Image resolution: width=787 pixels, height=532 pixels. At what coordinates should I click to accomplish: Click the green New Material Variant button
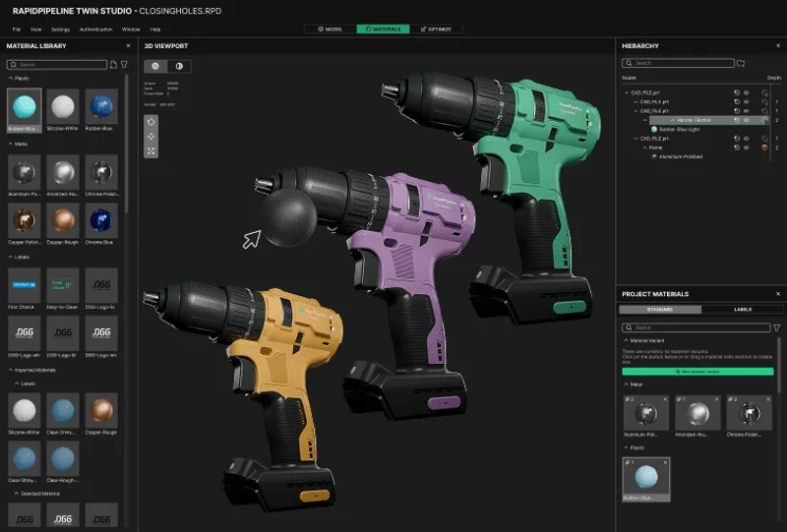click(x=697, y=372)
